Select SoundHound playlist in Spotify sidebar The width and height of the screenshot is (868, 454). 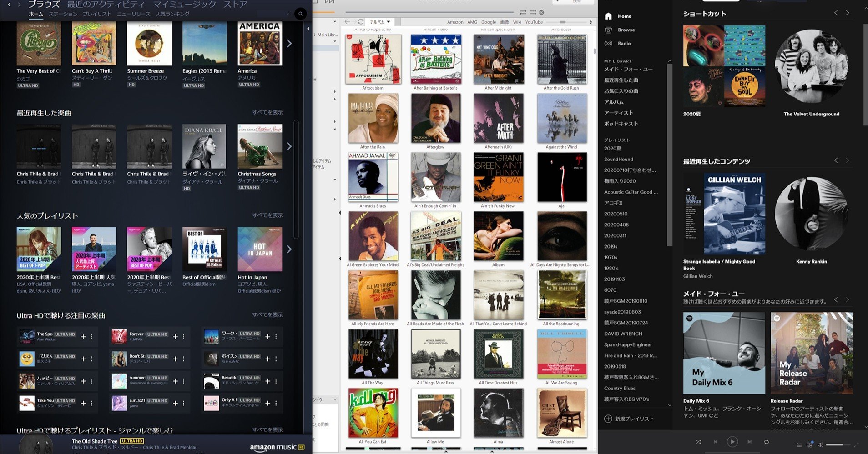click(x=618, y=160)
